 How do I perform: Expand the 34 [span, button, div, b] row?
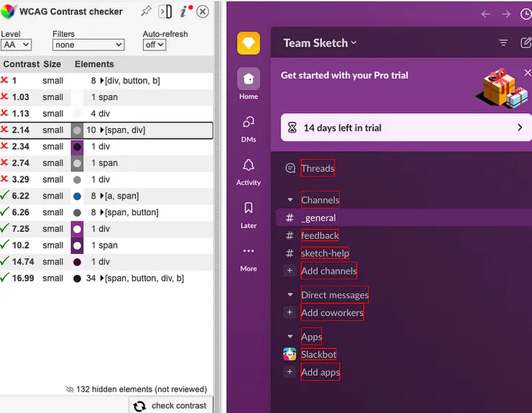coord(102,278)
